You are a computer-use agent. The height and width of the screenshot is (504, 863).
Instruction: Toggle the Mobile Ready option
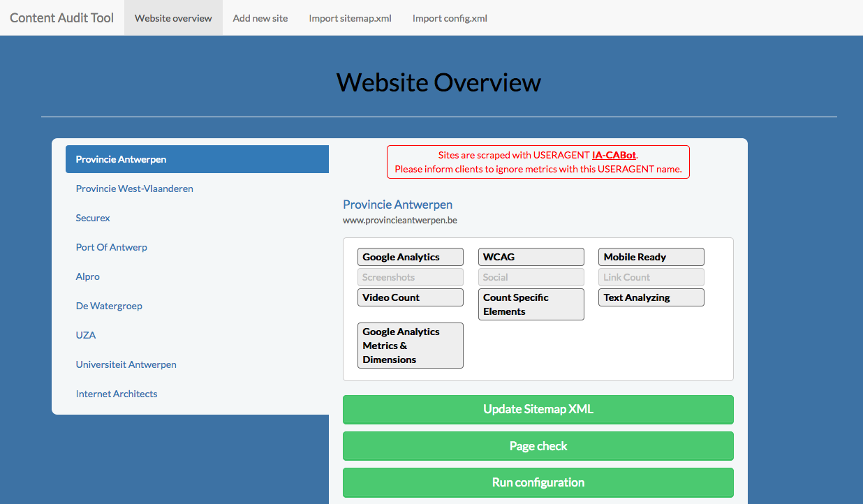coord(651,257)
